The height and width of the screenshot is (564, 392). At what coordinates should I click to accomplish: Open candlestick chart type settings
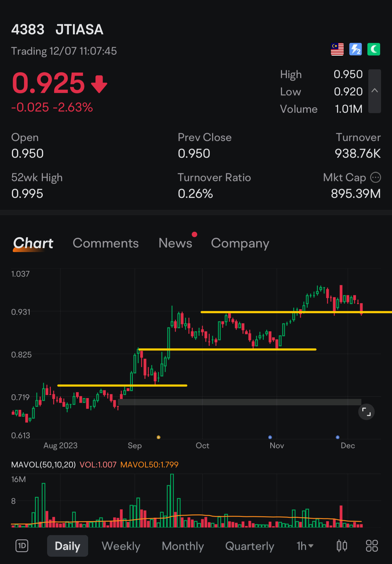pyautogui.click(x=342, y=546)
